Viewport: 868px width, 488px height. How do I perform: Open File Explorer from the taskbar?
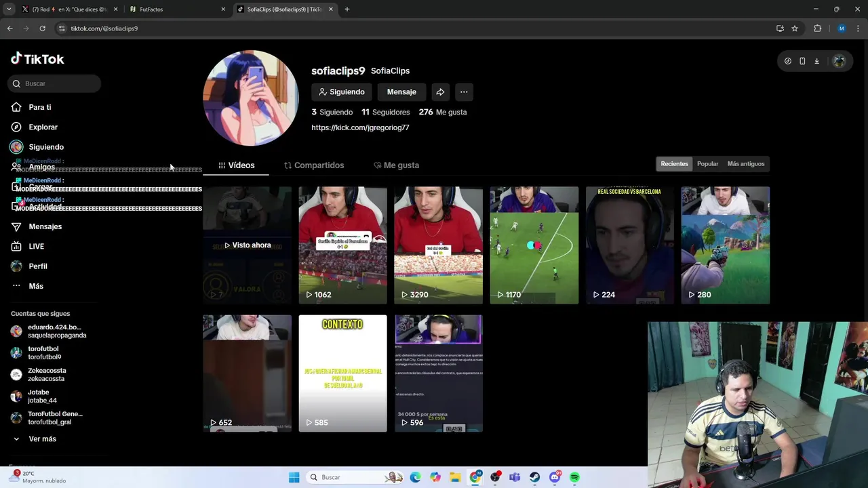(455, 477)
